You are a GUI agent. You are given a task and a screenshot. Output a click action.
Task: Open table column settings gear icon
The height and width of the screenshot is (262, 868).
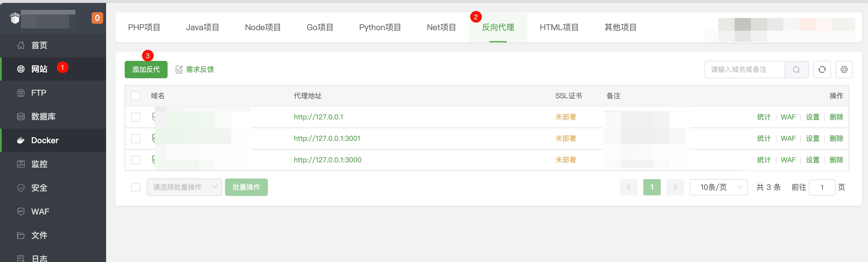(x=844, y=69)
